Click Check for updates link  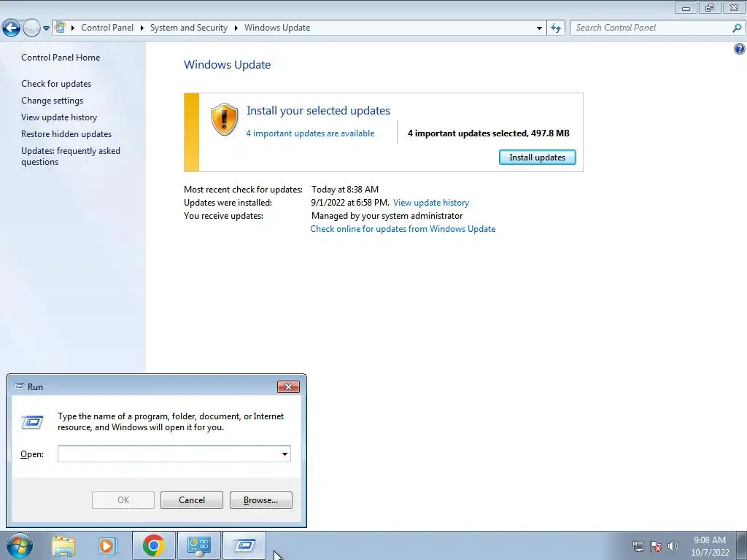click(x=56, y=83)
